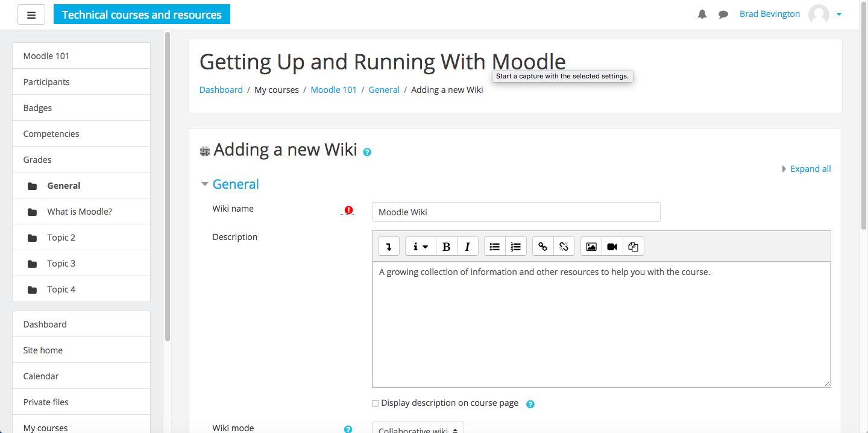The width and height of the screenshot is (868, 433).
Task: Insert an ordered numbered list
Action: [515, 246]
